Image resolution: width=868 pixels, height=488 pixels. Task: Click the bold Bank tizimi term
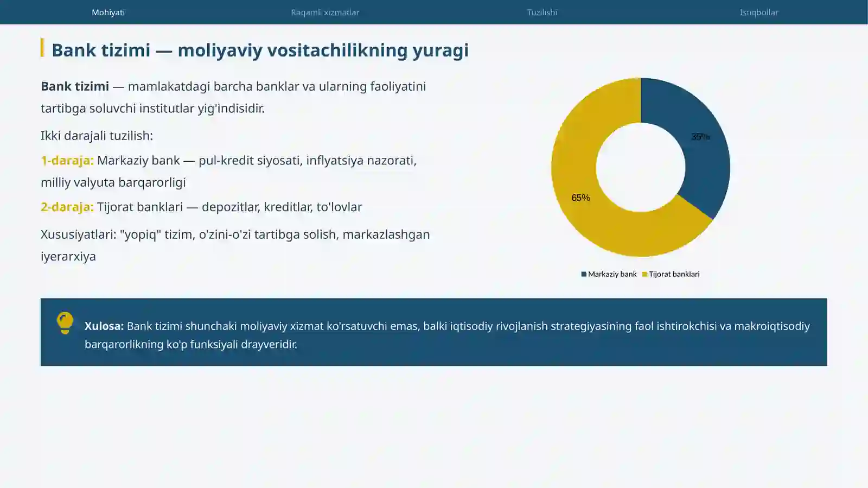tap(75, 86)
